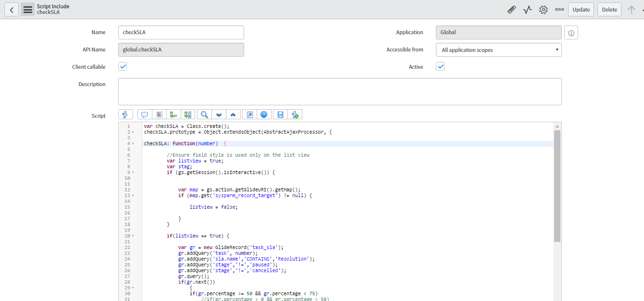Collapse code fold at line 4

coord(133,143)
